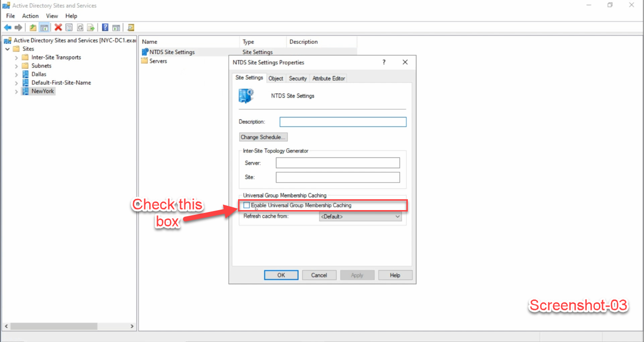Viewport: 644px width, 342px height.
Task: Collapse the Sites tree node
Action: pos(7,49)
